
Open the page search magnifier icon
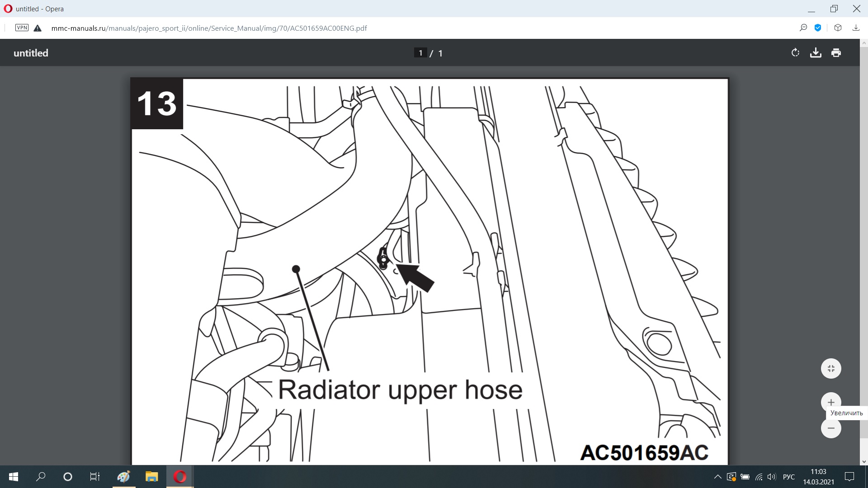pyautogui.click(x=803, y=28)
